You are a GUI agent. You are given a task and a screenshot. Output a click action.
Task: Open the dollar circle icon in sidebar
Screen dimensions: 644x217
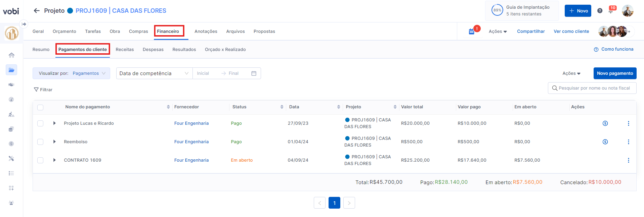(x=11, y=144)
